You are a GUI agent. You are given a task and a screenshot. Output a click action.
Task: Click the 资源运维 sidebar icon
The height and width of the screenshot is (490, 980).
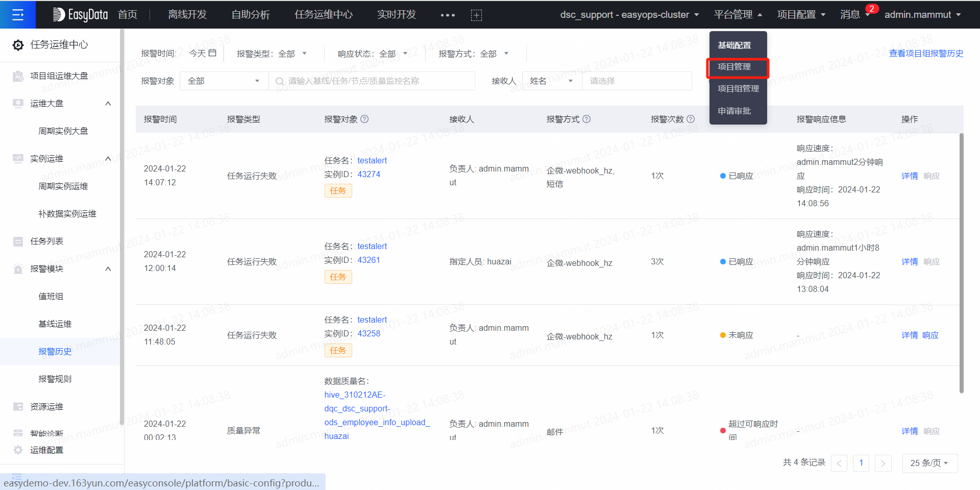point(18,407)
